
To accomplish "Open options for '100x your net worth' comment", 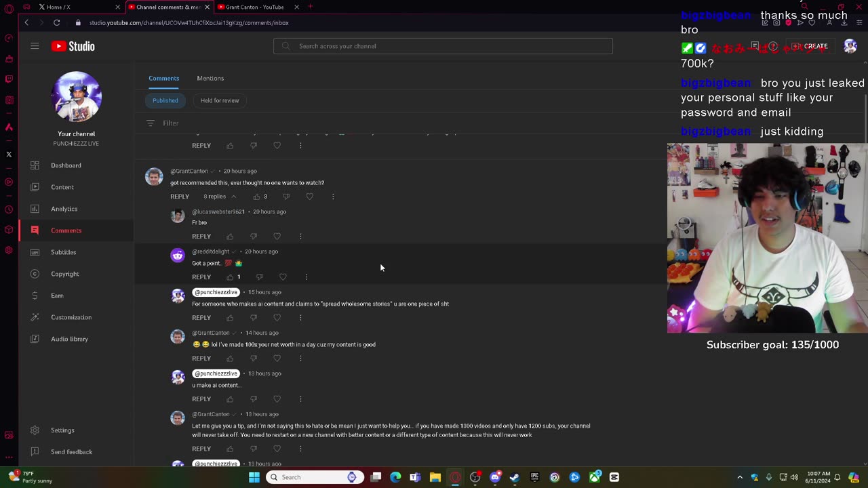I will [x=300, y=359].
